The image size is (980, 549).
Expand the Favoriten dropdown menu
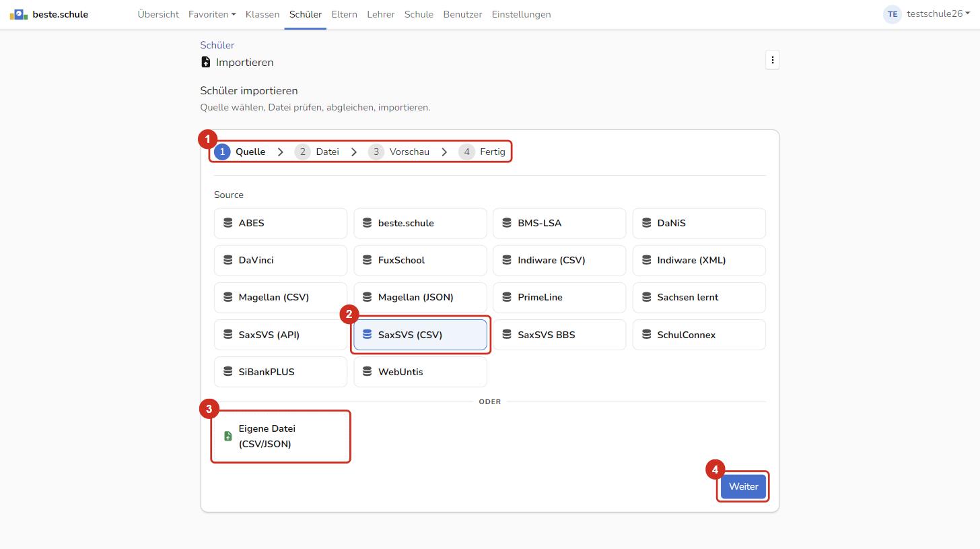[212, 14]
